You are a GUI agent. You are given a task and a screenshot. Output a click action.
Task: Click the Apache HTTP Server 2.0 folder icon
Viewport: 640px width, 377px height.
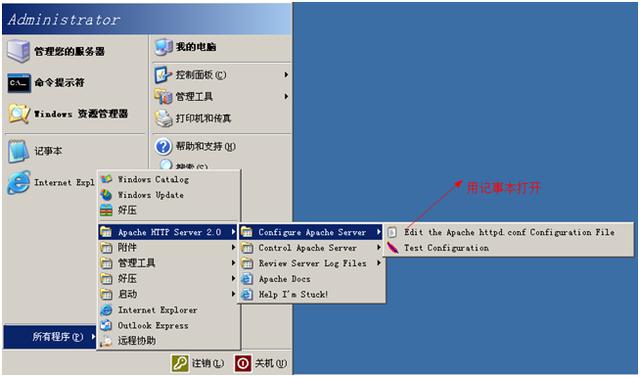[106, 232]
